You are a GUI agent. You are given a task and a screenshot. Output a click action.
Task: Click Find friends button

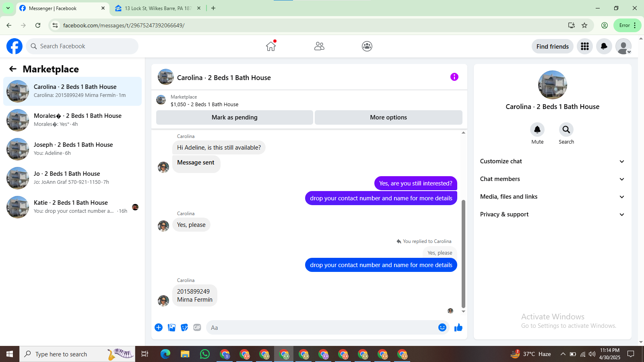553,46
